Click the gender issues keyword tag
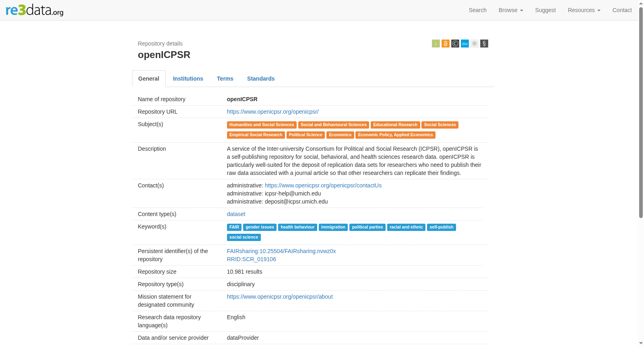 260,227
